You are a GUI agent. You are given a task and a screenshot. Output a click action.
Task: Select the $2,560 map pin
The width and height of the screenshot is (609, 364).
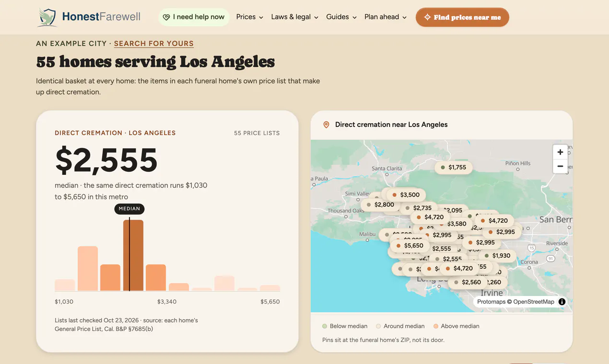click(x=468, y=283)
